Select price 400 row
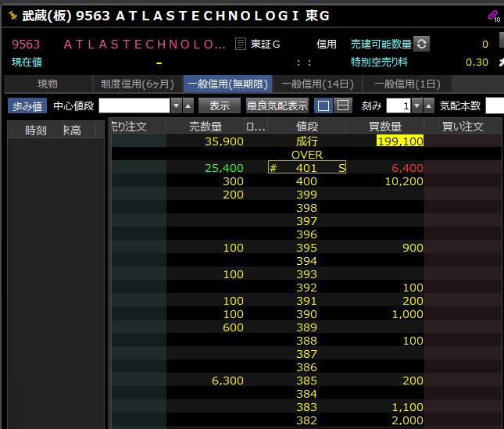Image resolution: width=504 pixels, height=429 pixels. 306,181
